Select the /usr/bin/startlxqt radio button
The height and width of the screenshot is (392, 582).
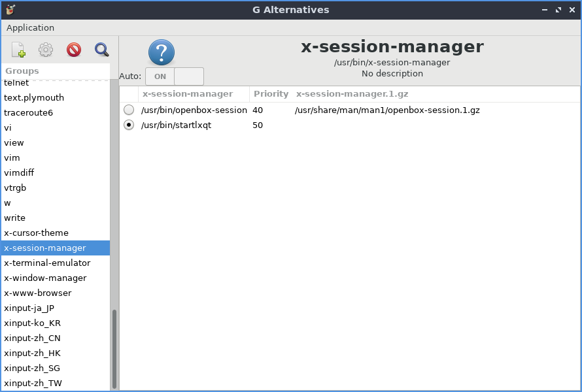(x=129, y=125)
